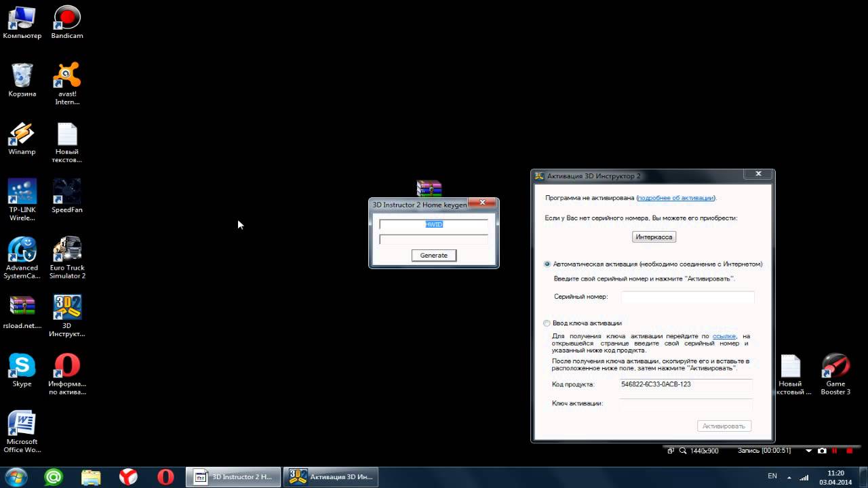Select Ввод ключа активации radio option
Viewport: 868px width, 488px height.
click(547, 323)
